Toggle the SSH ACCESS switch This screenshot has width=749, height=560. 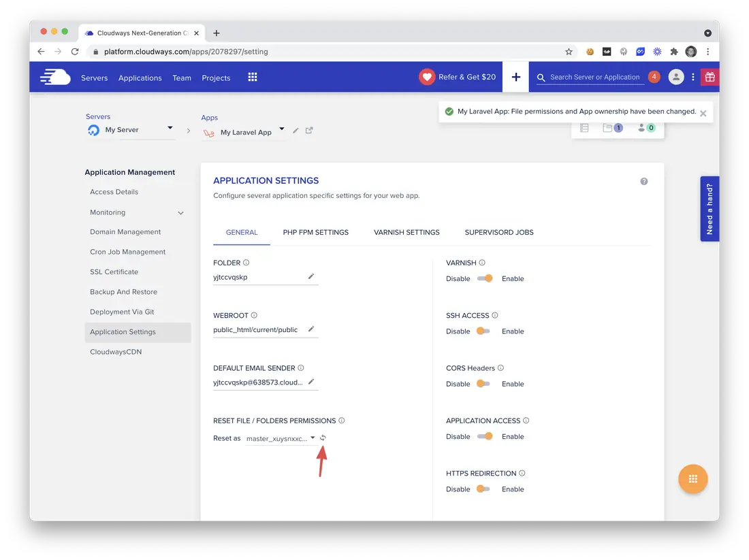483,331
